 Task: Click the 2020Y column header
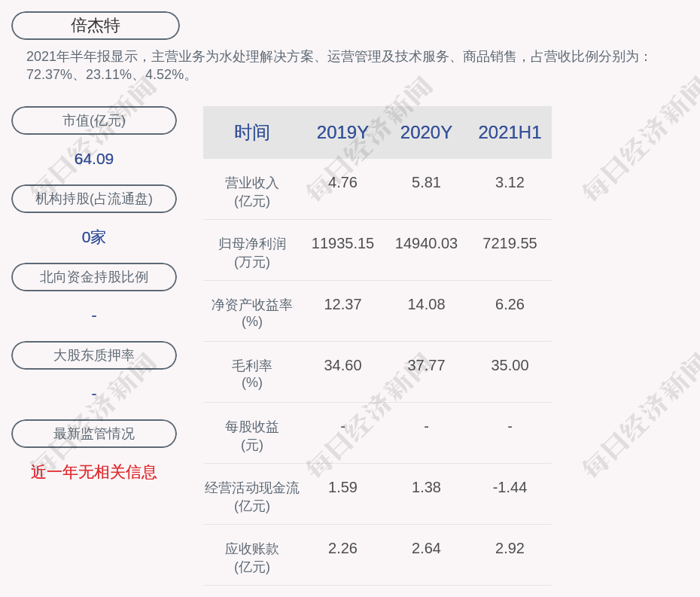pyautogui.click(x=426, y=132)
